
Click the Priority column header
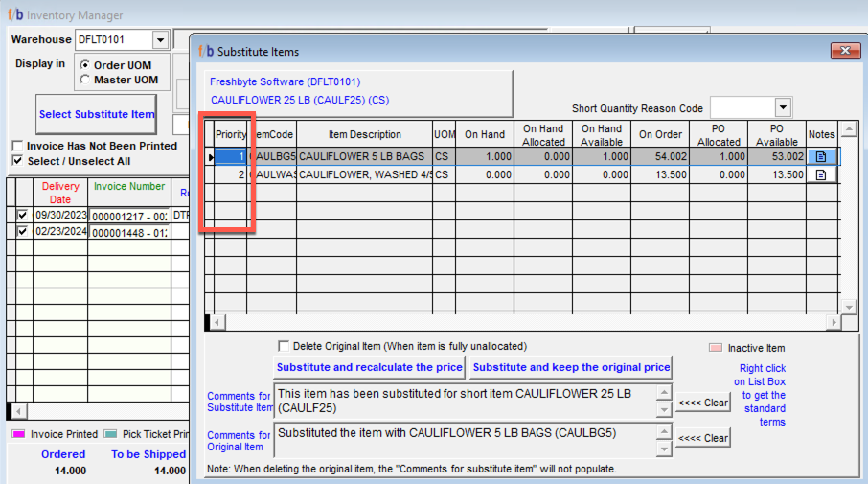231,135
